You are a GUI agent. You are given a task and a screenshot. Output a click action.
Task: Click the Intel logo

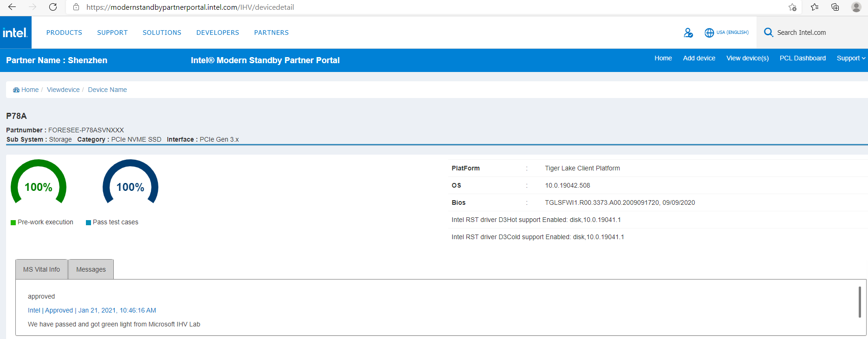coord(15,33)
